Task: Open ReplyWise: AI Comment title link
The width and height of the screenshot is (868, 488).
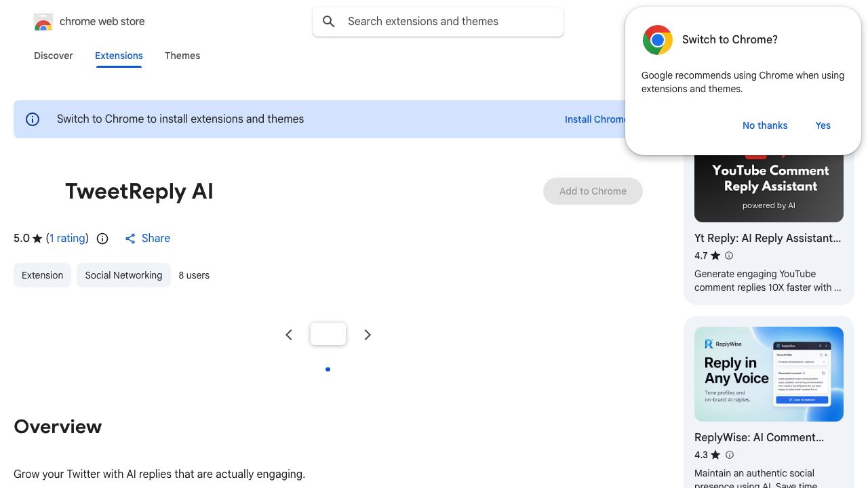Action: (x=759, y=437)
